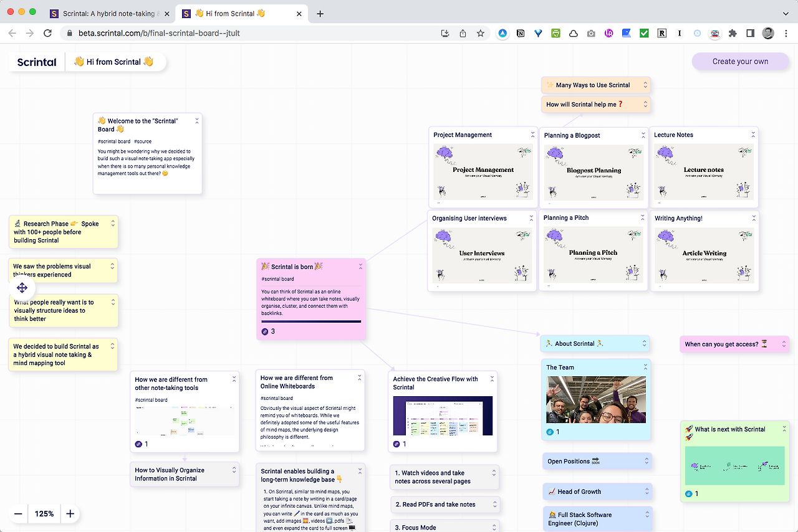Expand the How to Visually Organize Information card
This screenshot has height=532, width=798.
tap(234, 470)
